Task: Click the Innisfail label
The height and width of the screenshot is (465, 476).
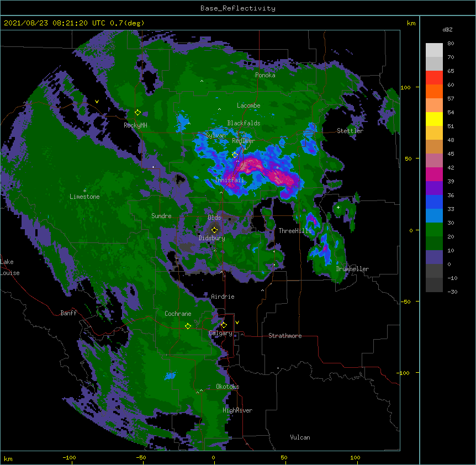Action: point(230,180)
